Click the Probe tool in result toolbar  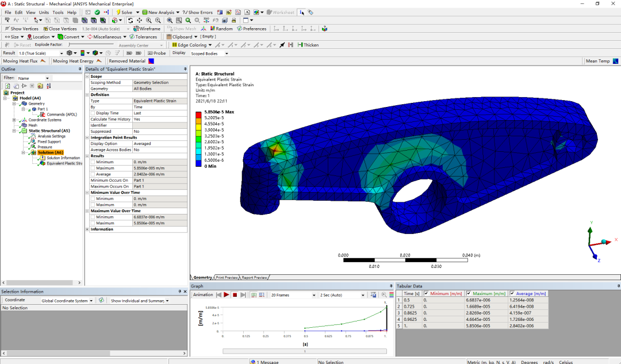[157, 53]
